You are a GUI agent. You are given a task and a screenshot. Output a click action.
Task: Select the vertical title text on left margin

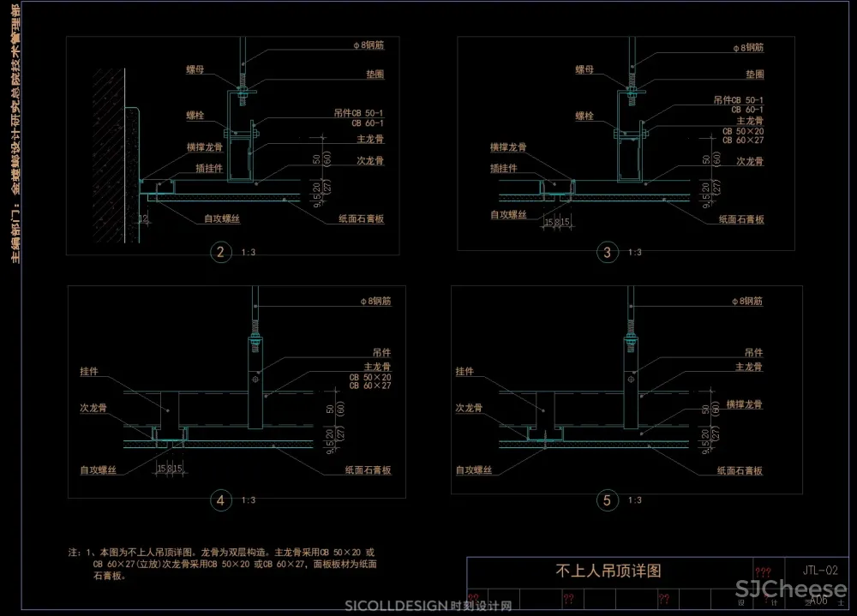(15, 133)
